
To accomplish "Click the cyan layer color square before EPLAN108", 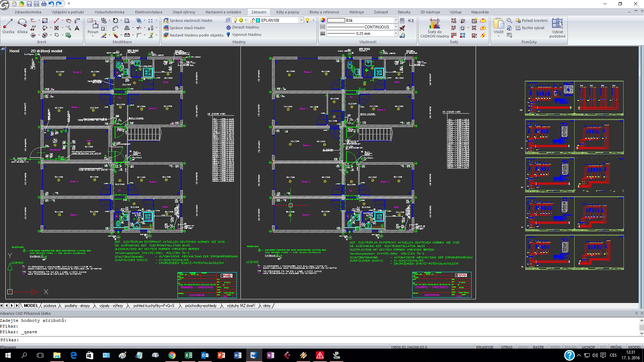I will tap(258, 20).
